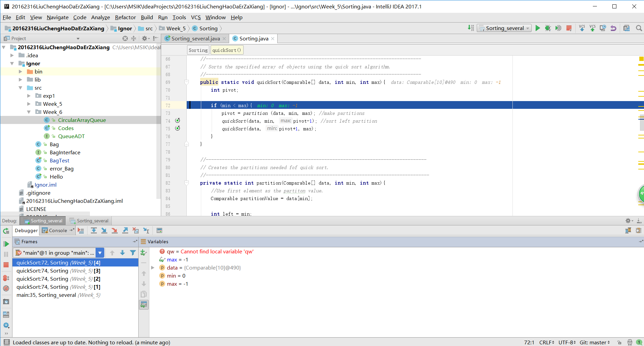644x346 pixels.
Task: Open Search Everywhere magnifier
Action: point(639,28)
